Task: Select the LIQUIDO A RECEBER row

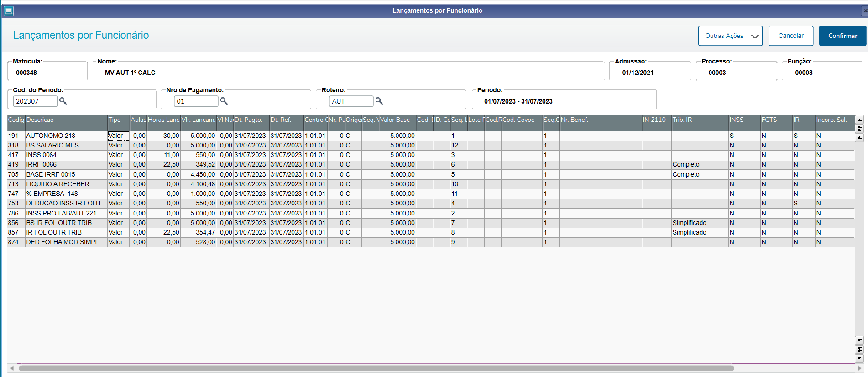Action: point(431,184)
